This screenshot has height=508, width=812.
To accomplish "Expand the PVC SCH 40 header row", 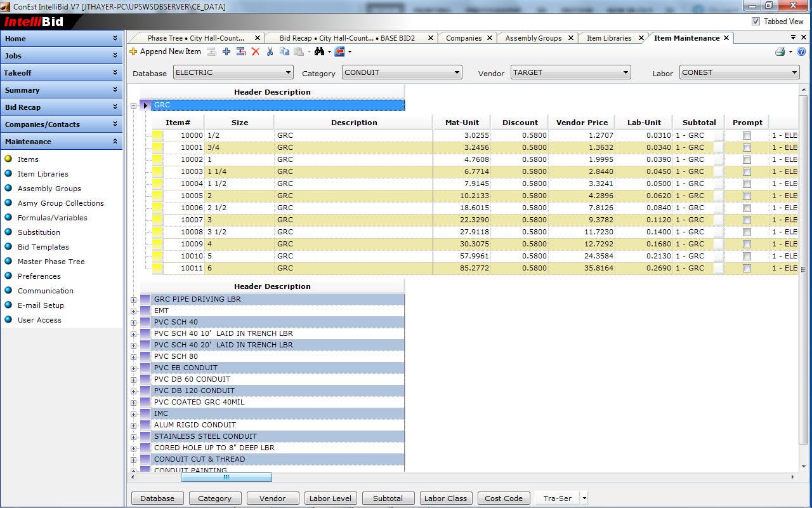I will [134, 323].
